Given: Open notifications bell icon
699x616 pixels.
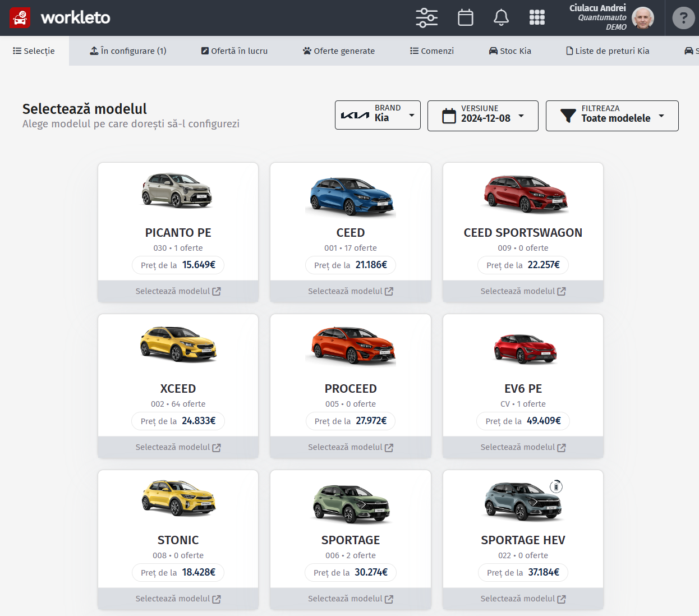Looking at the screenshot, I should tap(501, 18).
